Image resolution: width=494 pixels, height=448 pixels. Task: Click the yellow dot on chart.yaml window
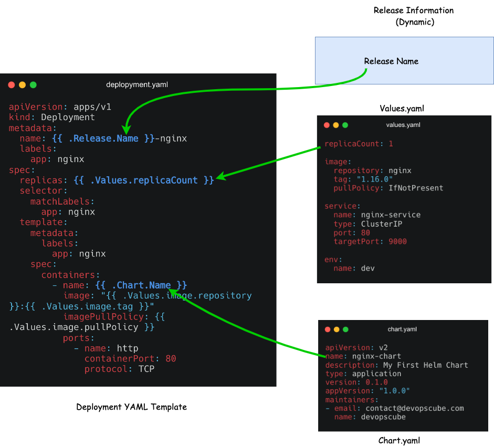tap(335, 329)
